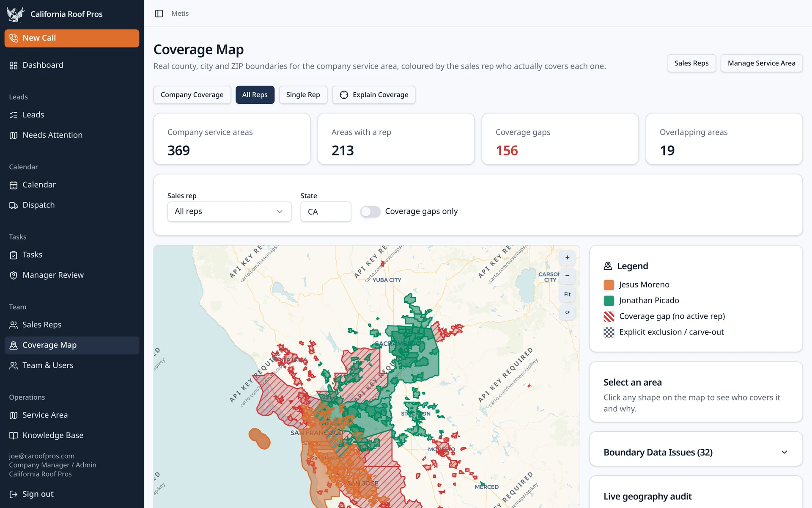The height and width of the screenshot is (508, 812).
Task: Click the Calendar icon in sidebar
Action: coord(14,185)
